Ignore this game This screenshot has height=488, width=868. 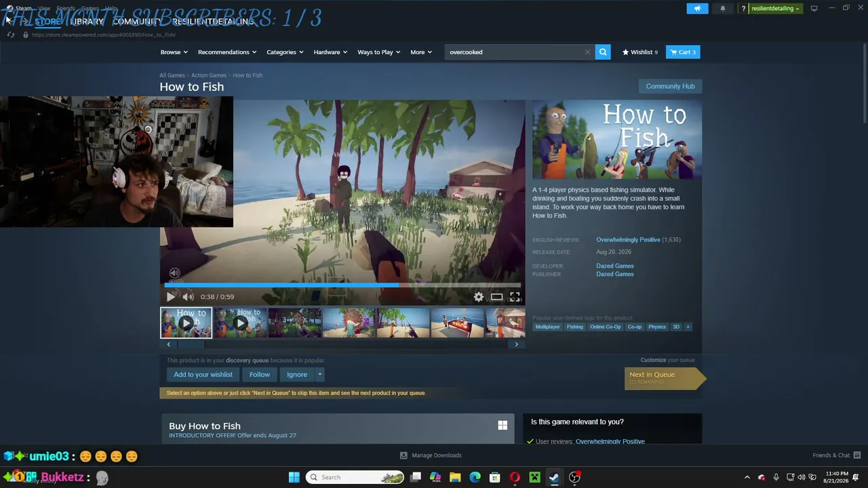[x=297, y=375]
